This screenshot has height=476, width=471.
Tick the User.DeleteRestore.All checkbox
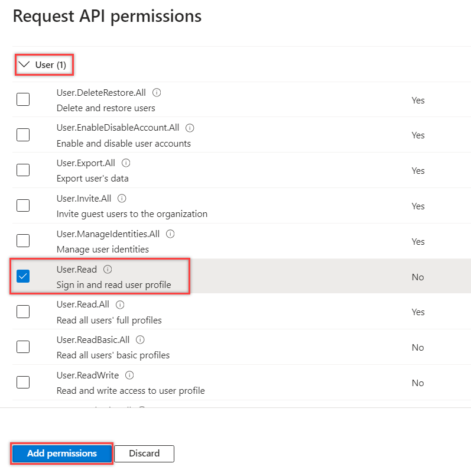tap(23, 99)
